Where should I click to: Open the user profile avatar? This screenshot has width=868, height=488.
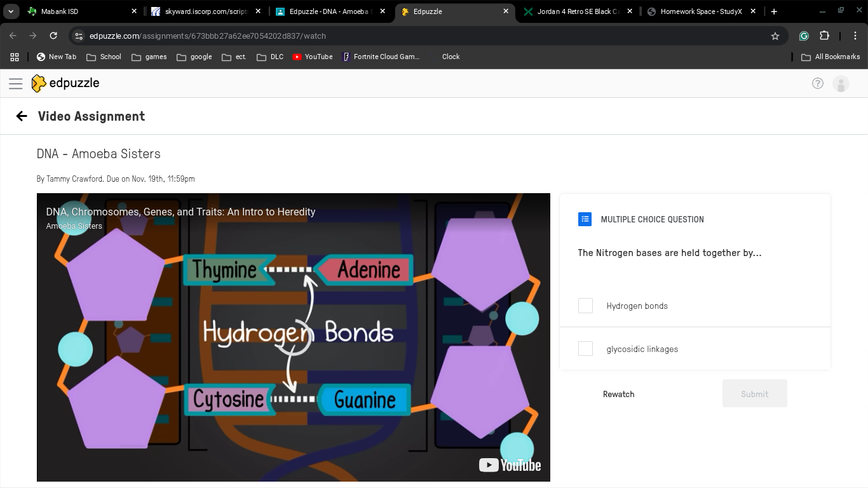point(841,83)
